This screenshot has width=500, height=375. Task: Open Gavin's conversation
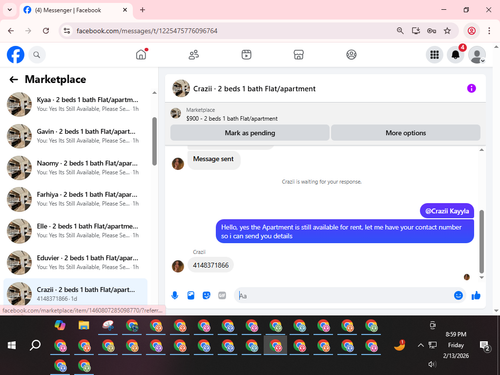[75, 136]
